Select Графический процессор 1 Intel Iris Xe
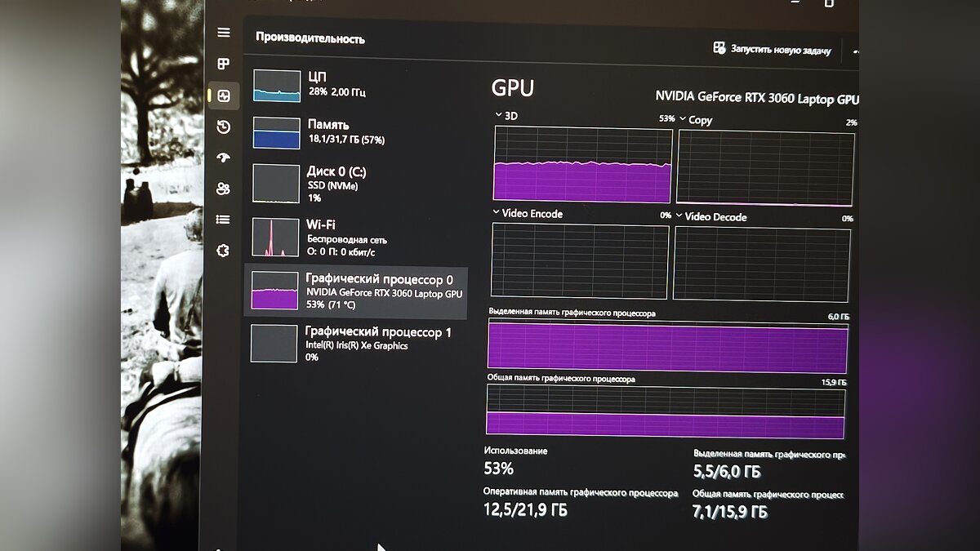980x551 pixels. coord(355,344)
